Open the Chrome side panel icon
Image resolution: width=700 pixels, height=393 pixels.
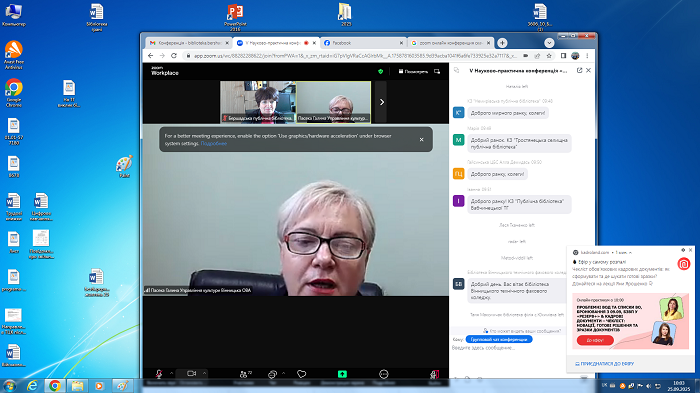563,56
